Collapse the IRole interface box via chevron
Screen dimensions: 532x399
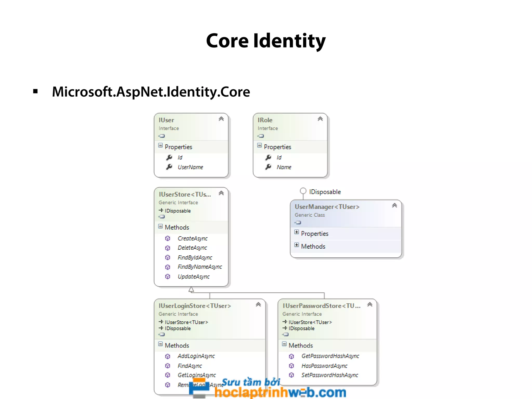pos(320,119)
